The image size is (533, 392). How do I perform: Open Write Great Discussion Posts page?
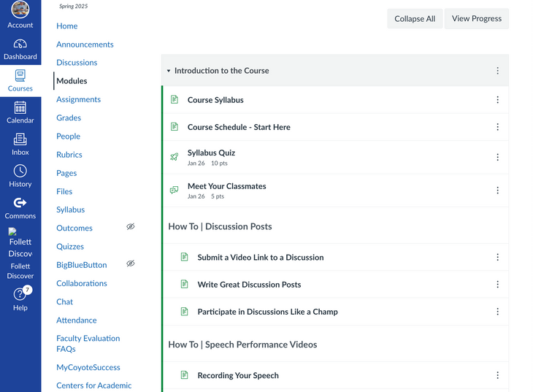tap(249, 285)
